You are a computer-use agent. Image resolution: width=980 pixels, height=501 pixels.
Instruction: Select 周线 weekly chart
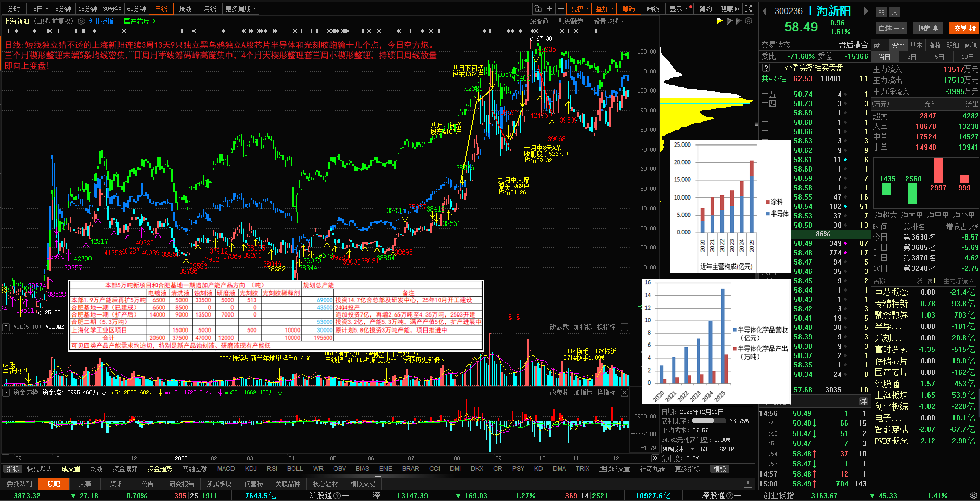click(x=186, y=9)
